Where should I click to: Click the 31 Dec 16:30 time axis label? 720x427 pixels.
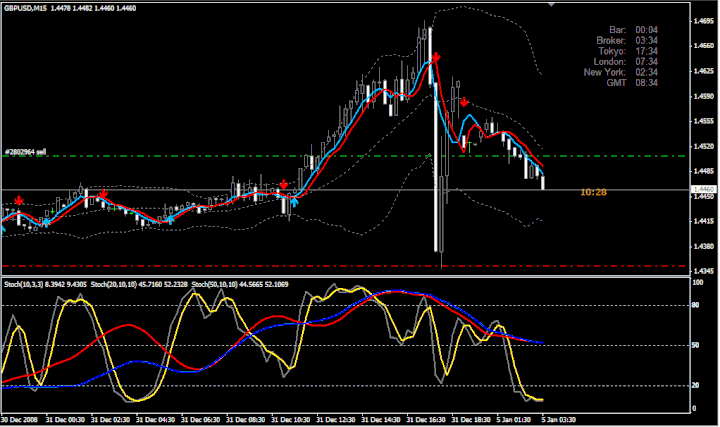pos(426,420)
